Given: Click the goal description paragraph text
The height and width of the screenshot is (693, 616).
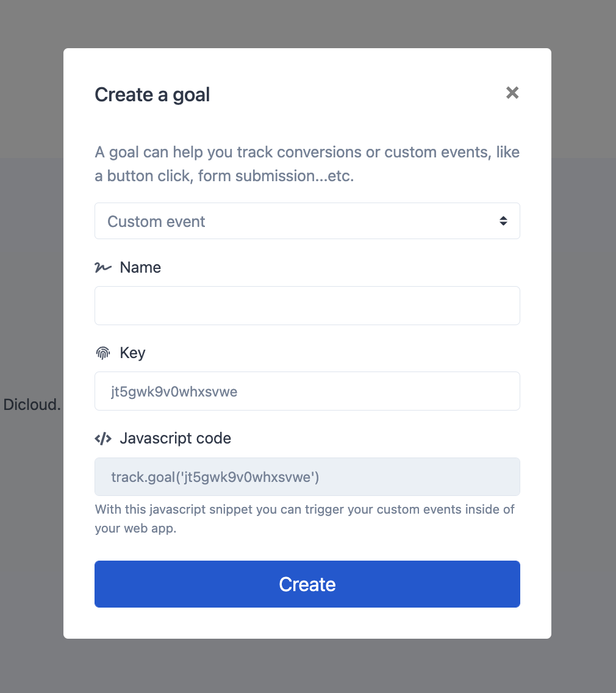Looking at the screenshot, I should click(x=307, y=164).
